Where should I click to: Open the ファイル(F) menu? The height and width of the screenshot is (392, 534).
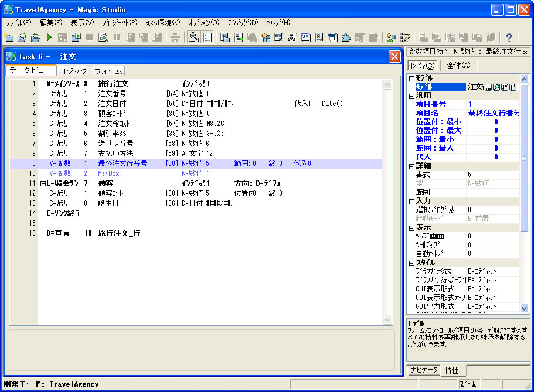pos(18,23)
